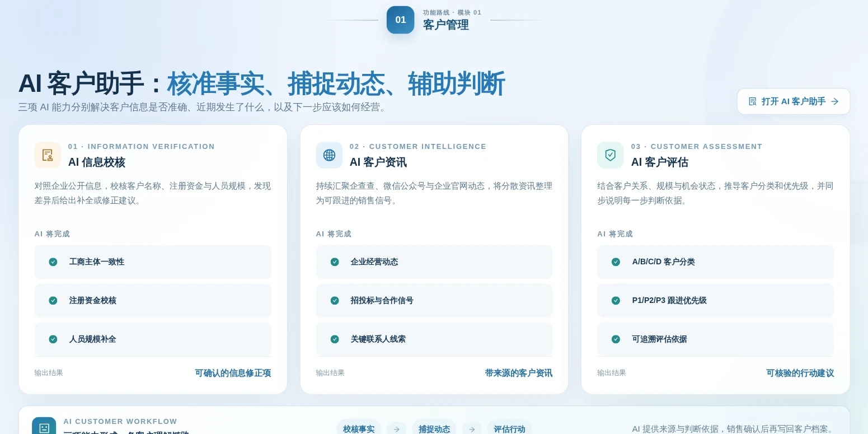Click the AI 客户资讯 globe icon
This screenshot has width=868, height=434.
click(329, 155)
